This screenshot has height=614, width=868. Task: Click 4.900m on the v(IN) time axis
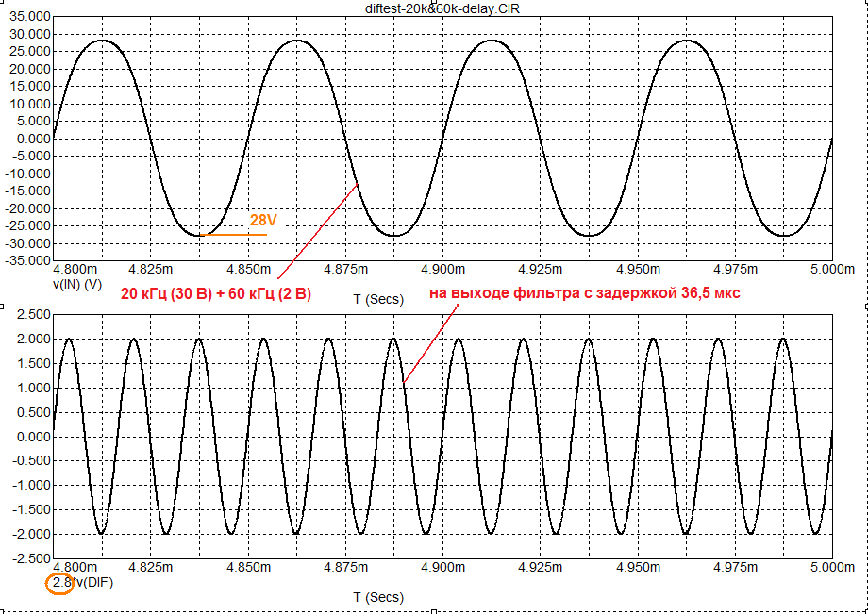pyautogui.click(x=443, y=270)
